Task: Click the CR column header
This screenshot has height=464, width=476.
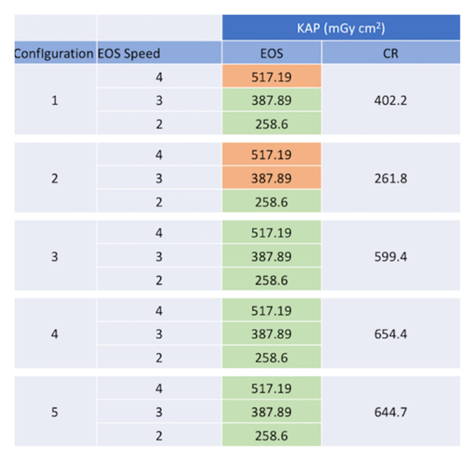Action: coord(390,53)
